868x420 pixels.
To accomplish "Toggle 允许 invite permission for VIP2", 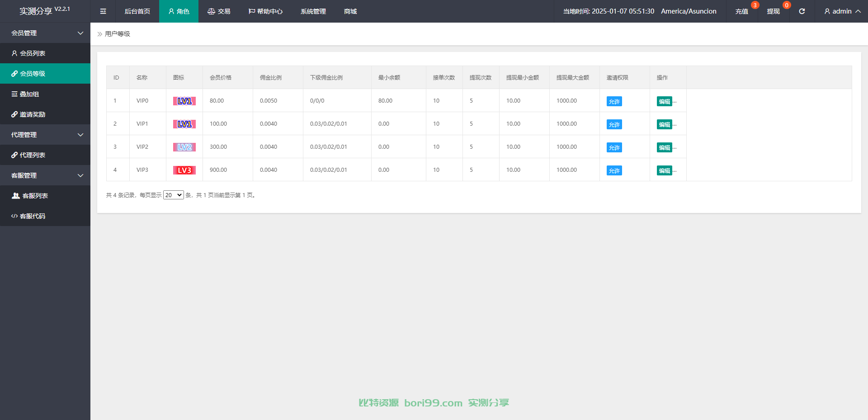I will [x=614, y=147].
